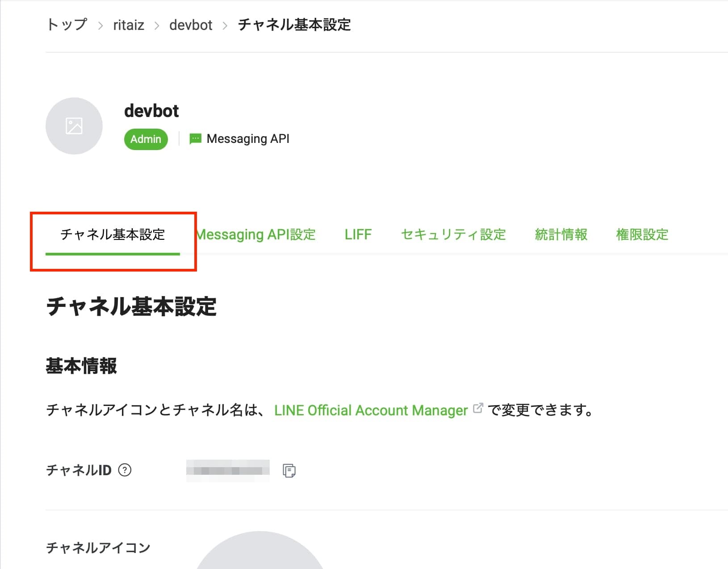The width and height of the screenshot is (728, 569).
Task: Click the blurred channel ID value
Action: 228,471
